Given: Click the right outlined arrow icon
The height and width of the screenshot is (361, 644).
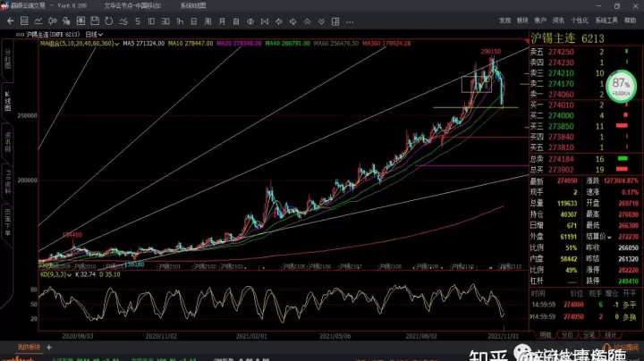Looking at the screenshot, I should 292,21.
